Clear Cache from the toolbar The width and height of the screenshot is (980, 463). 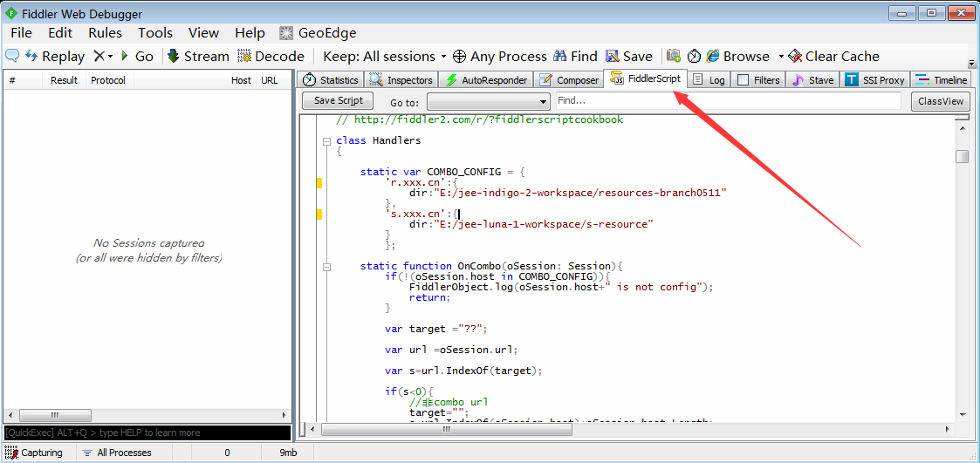click(x=833, y=56)
